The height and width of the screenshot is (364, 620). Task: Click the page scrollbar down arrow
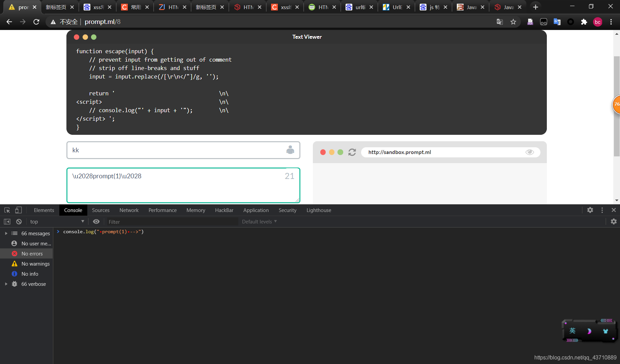pyautogui.click(x=617, y=200)
